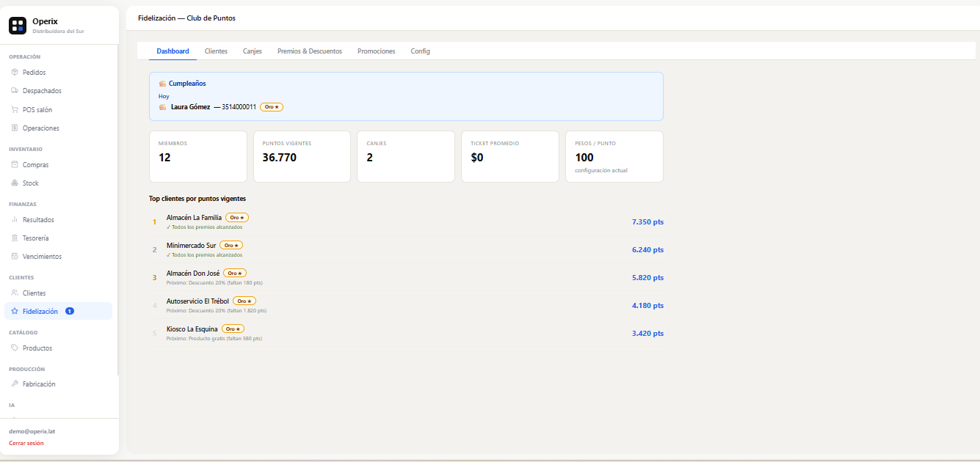Image resolution: width=980 pixels, height=462 pixels.
Task: Click demo@operix.lat account text
Action: [32, 431]
